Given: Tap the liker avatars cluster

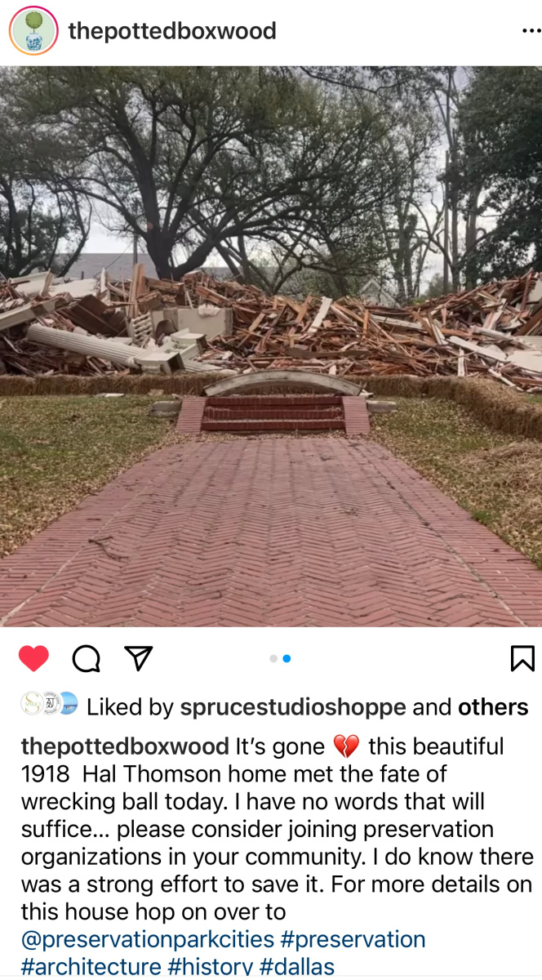Looking at the screenshot, I should coord(49,706).
